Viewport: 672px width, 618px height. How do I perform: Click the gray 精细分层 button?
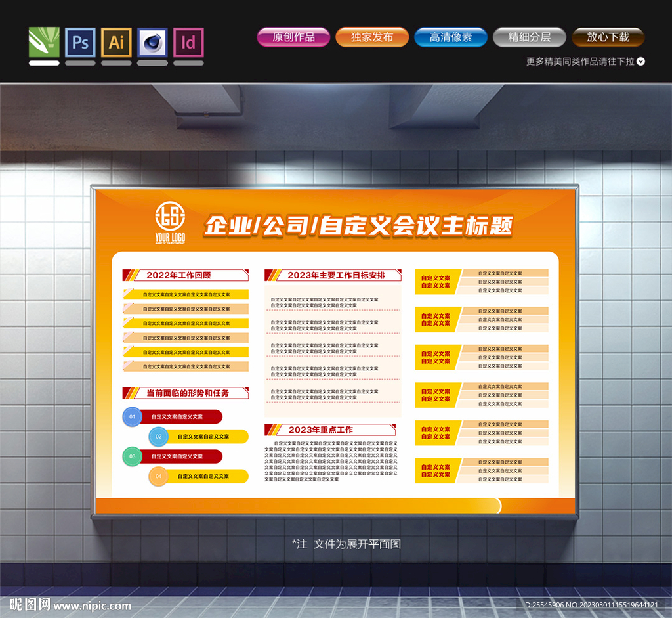[529, 37]
